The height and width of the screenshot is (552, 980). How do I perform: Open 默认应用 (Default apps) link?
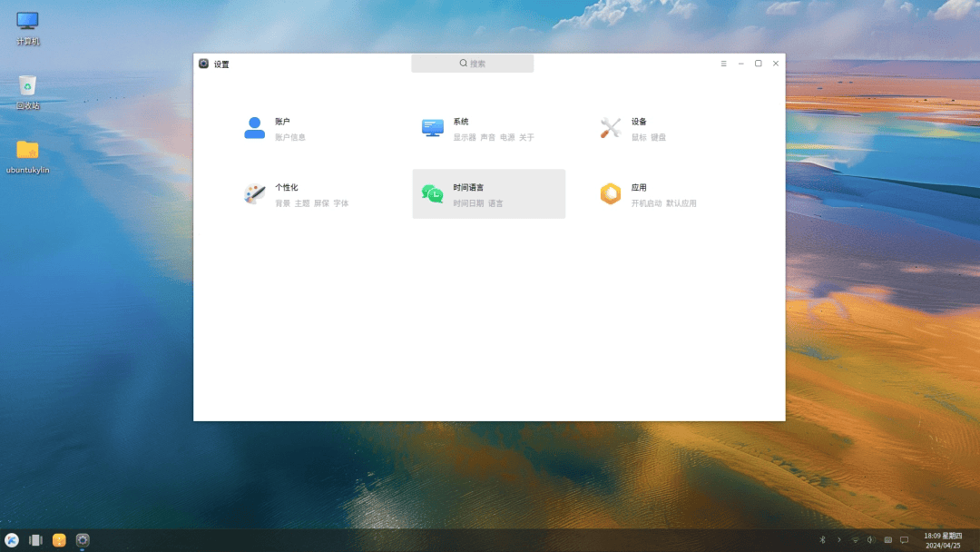pos(681,203)
